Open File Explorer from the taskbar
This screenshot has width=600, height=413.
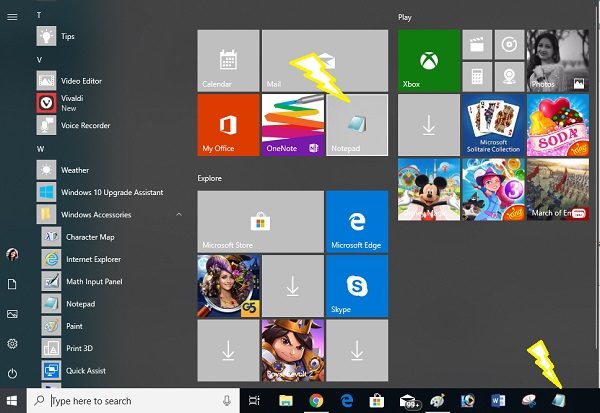286,401
